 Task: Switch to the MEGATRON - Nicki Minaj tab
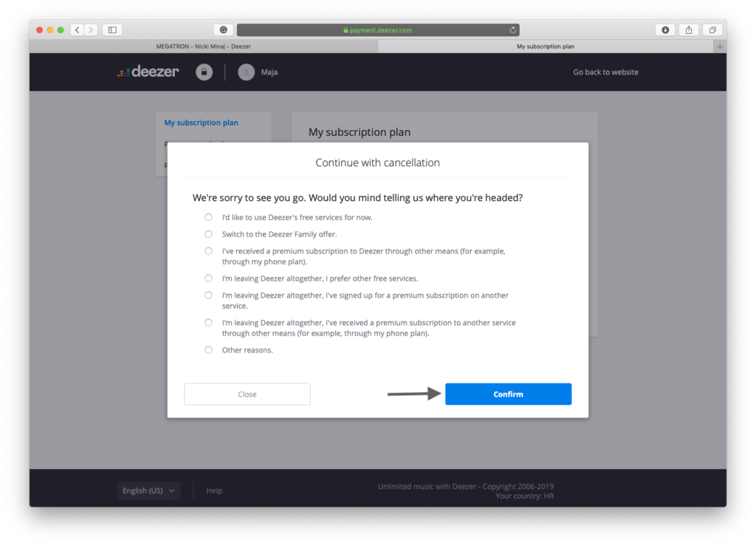pos(203,47)
